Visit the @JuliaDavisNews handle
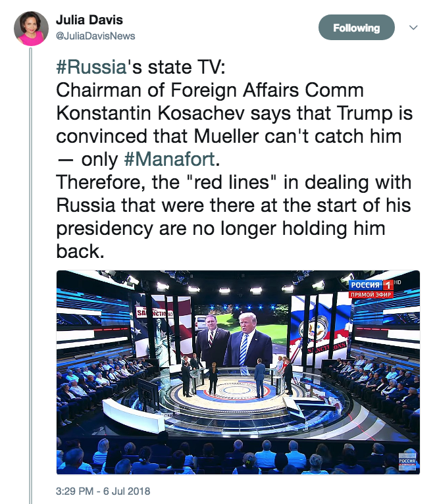The image size is (435, 504). (95, 36)
